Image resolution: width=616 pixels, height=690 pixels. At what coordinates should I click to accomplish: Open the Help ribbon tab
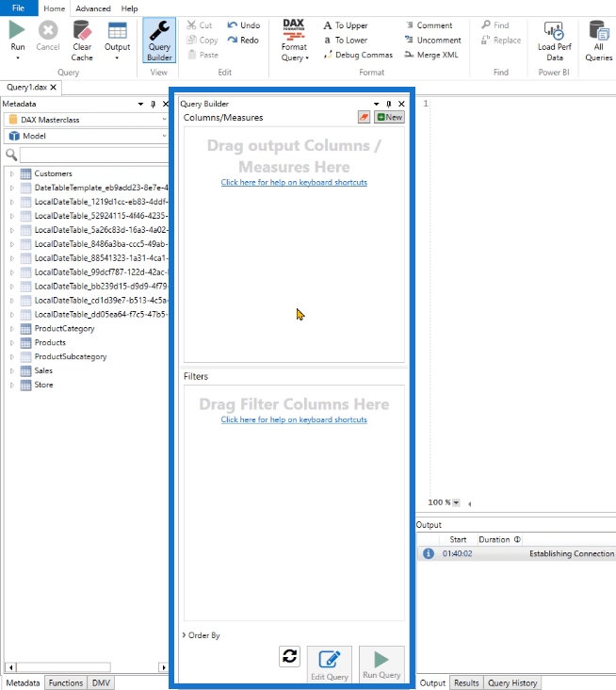129,8
